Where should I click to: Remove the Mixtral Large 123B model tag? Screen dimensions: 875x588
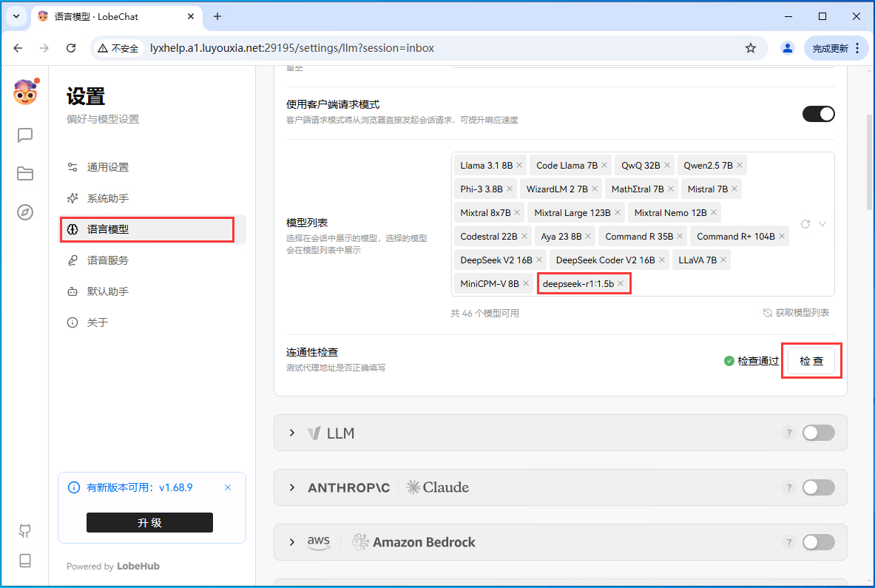[x=617, y=212]
